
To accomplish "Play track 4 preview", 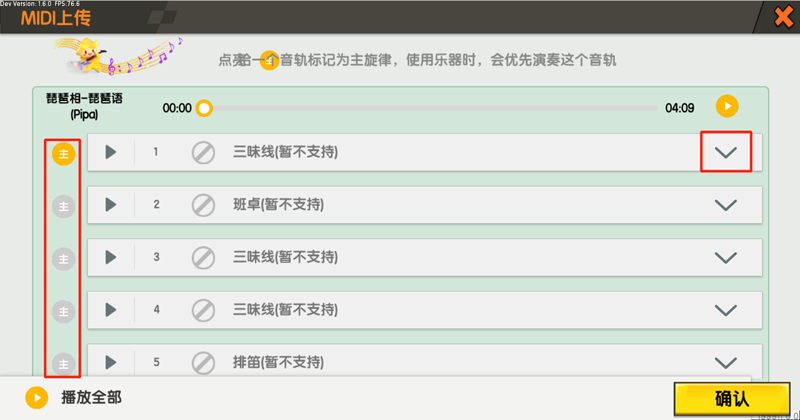I will (x=111, y=310).
